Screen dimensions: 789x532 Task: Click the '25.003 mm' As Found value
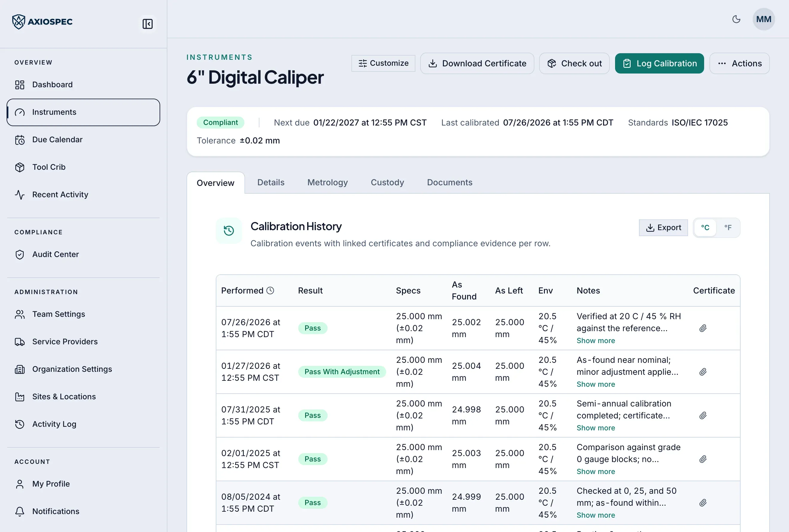coord(467,459)
